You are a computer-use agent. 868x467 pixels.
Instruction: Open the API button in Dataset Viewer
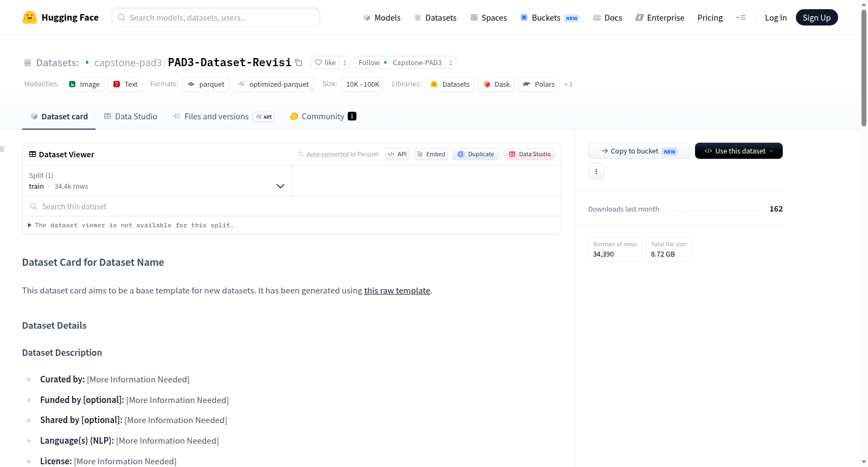pos(397,154)
